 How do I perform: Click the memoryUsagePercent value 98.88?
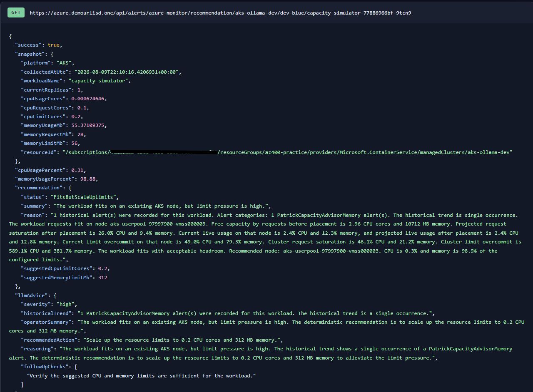point(87,179)
